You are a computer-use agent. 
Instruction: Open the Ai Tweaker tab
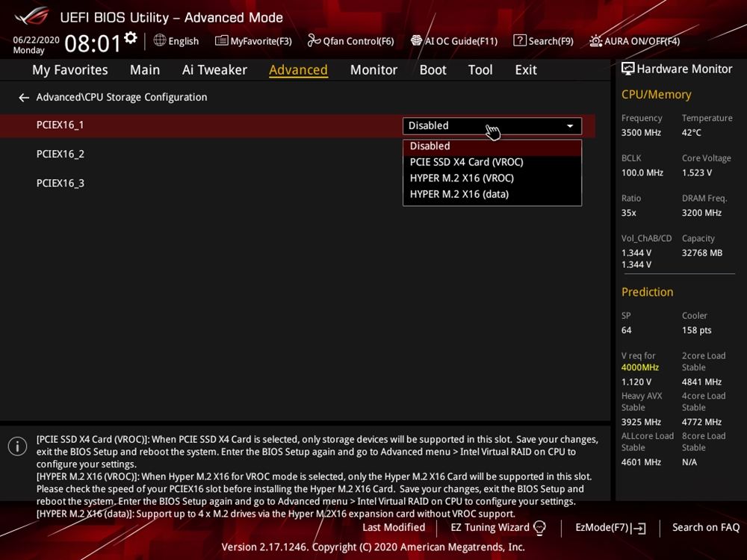coord(214,70)
